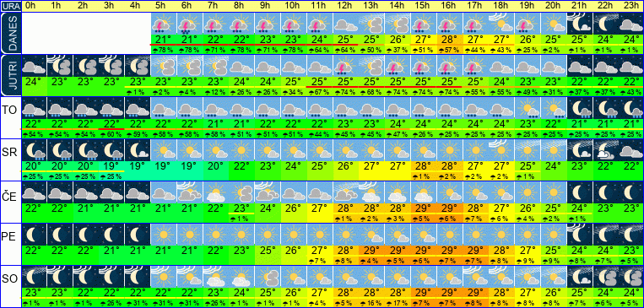Screen dimensions: 644x308
Task: Click the SR sunny icon at 12h
Action: click(x=344, y=150)
